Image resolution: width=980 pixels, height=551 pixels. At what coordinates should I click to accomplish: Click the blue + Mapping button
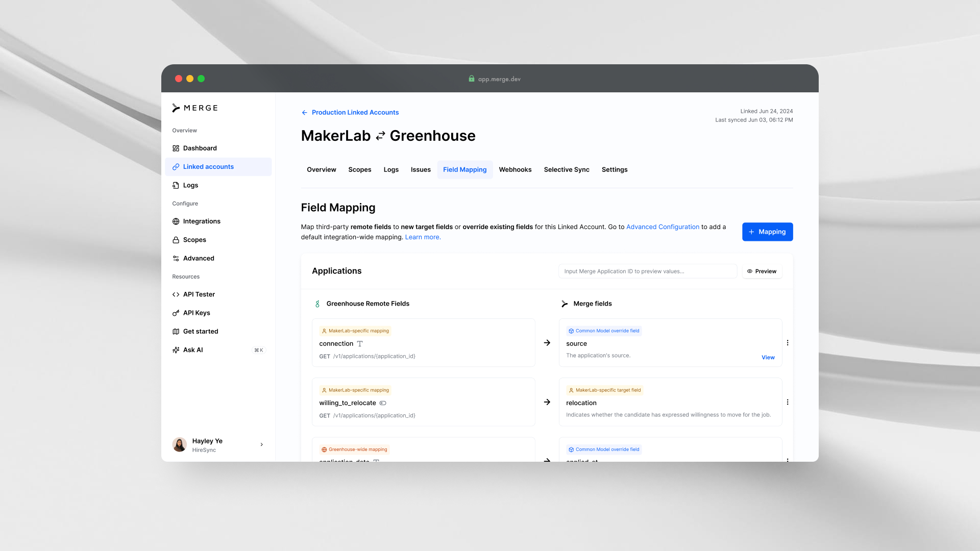767,232
